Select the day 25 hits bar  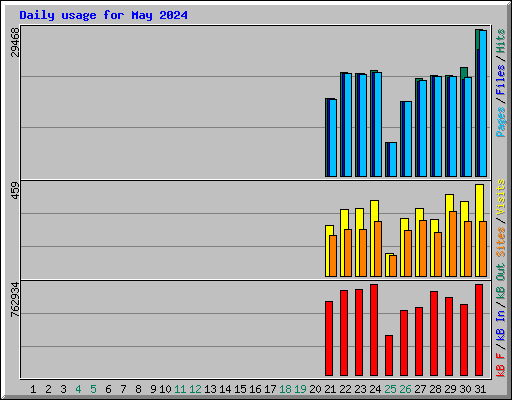coord(387,159)
